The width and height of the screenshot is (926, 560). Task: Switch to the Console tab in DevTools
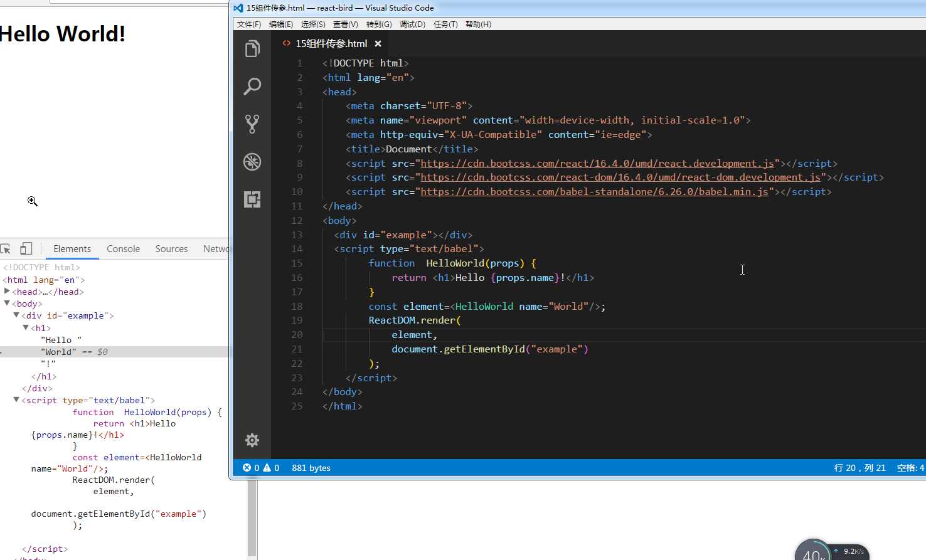(123, 249)
